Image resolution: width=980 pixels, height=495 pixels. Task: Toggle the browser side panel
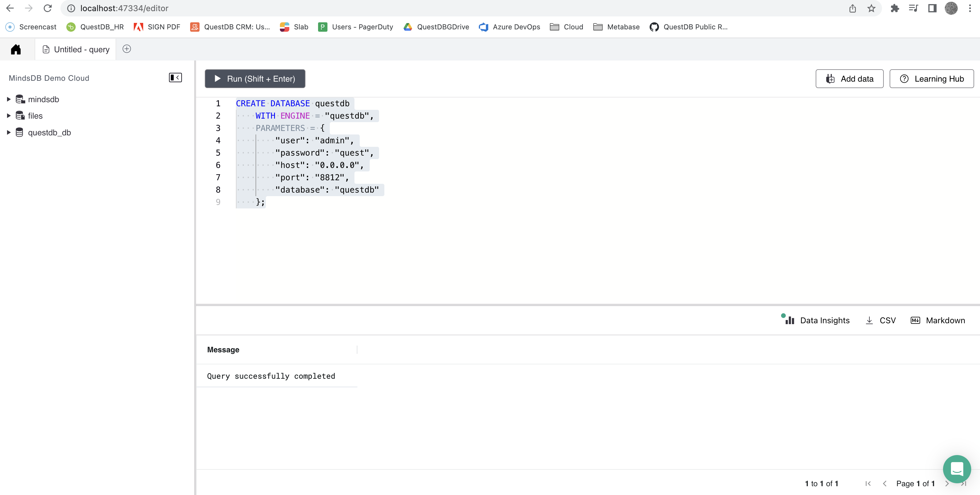coord(932,9)
